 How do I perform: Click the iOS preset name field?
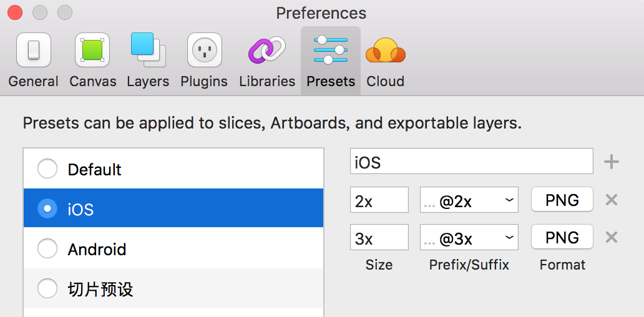472,162
